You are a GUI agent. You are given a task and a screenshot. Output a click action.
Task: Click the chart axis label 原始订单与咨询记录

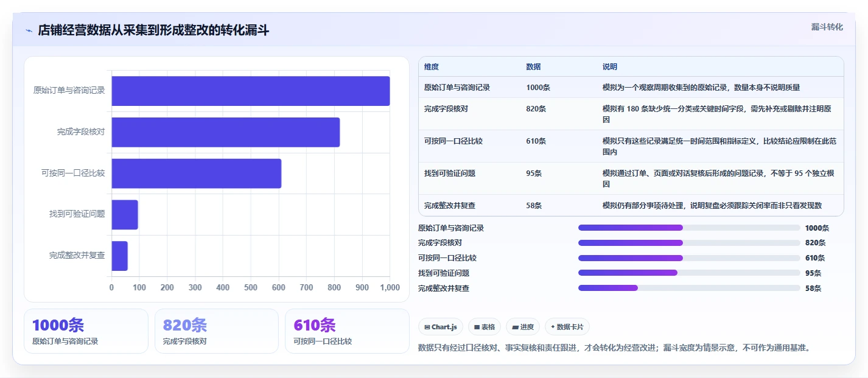[x=69, y=90]
